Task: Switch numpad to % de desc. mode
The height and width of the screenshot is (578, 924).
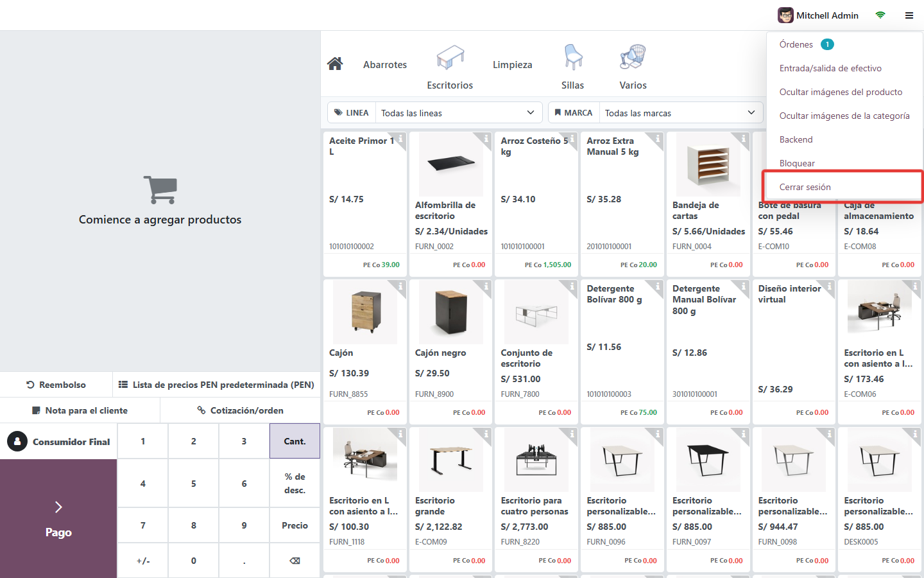Action: tap(295, 483)
